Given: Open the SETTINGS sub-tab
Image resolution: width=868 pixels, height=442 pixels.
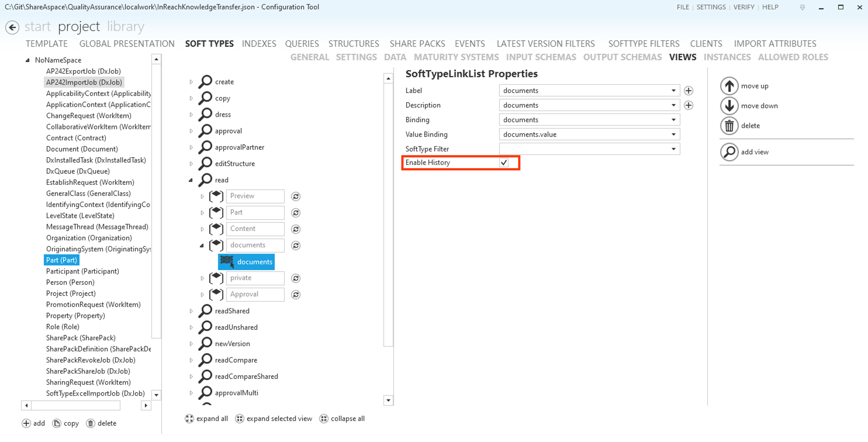Looking at the screenshot, I should [x=356, y=57].
